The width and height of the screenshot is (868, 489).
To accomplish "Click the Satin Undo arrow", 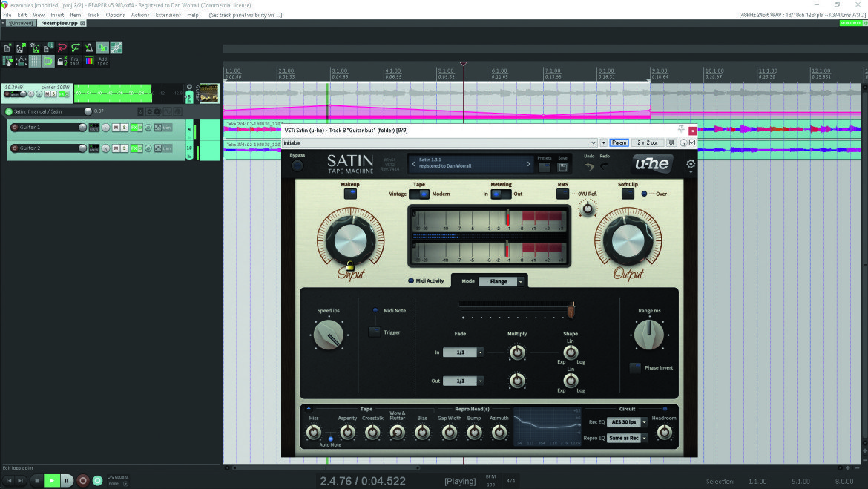I will click(589, 166).
